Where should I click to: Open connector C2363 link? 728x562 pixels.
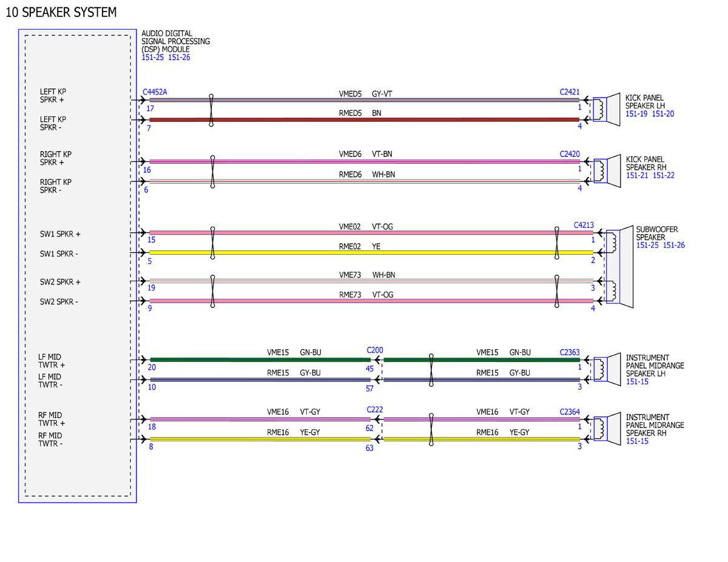(x=570, y=352)
